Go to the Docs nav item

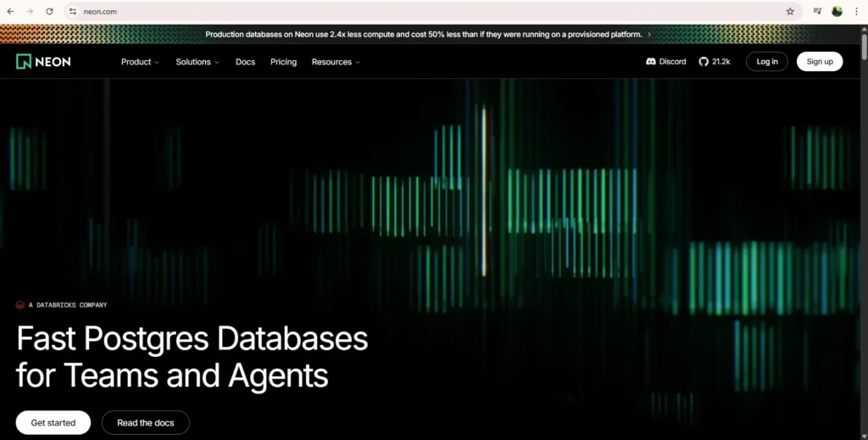[x=245, y=62]
